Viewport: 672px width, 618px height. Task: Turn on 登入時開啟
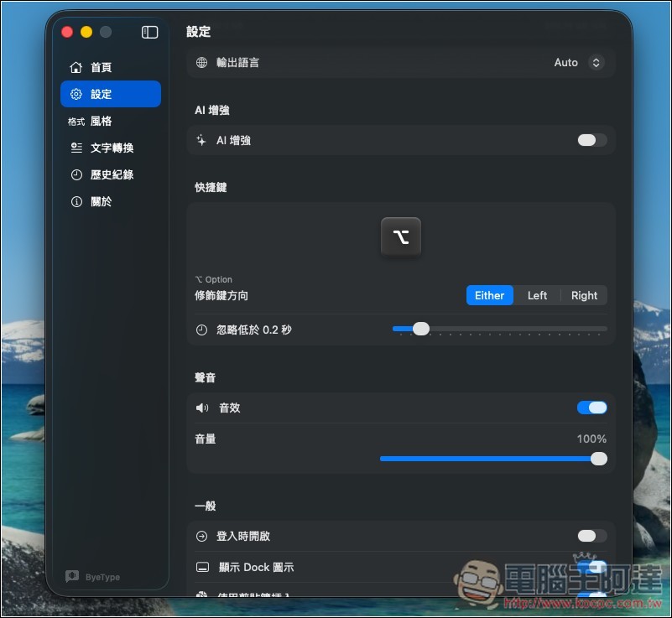tap(591, 536)
